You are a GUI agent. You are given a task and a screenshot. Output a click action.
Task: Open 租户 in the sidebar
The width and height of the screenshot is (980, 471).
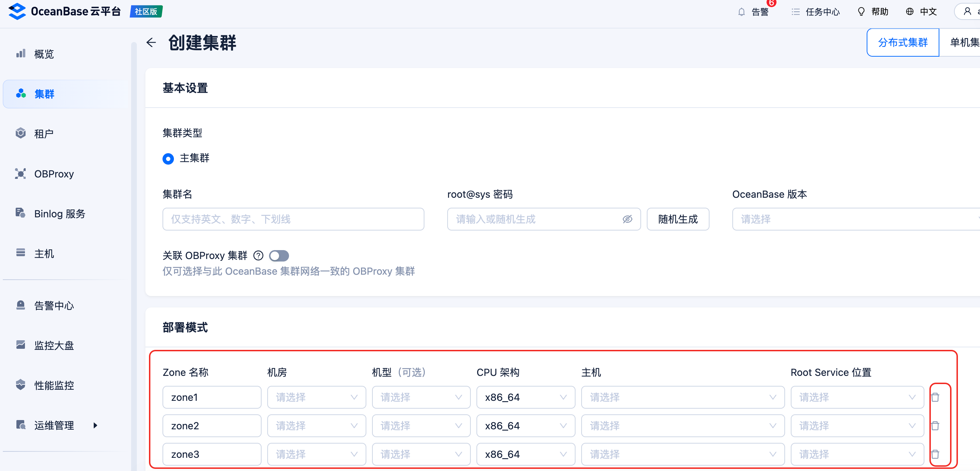point(44,134)
